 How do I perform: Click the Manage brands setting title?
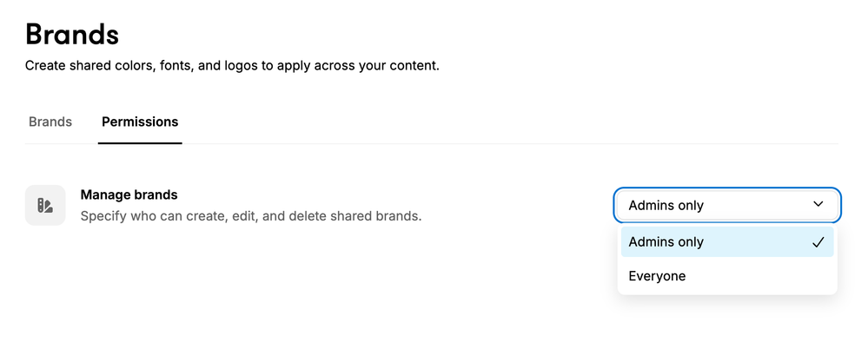[x=129, y=194]
